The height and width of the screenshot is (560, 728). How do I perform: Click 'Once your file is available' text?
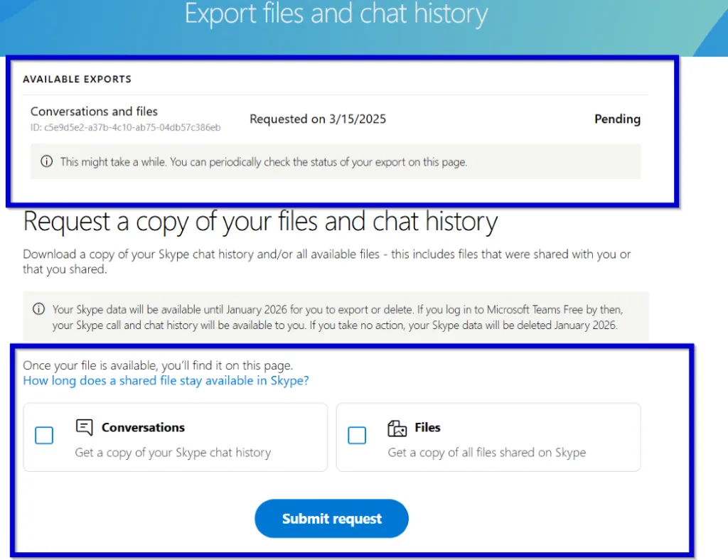(x=158, y=365)
